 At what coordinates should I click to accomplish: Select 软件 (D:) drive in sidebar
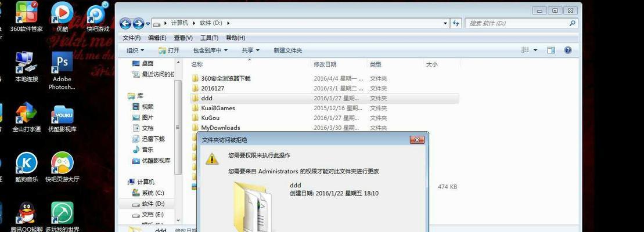coord(148,204)
